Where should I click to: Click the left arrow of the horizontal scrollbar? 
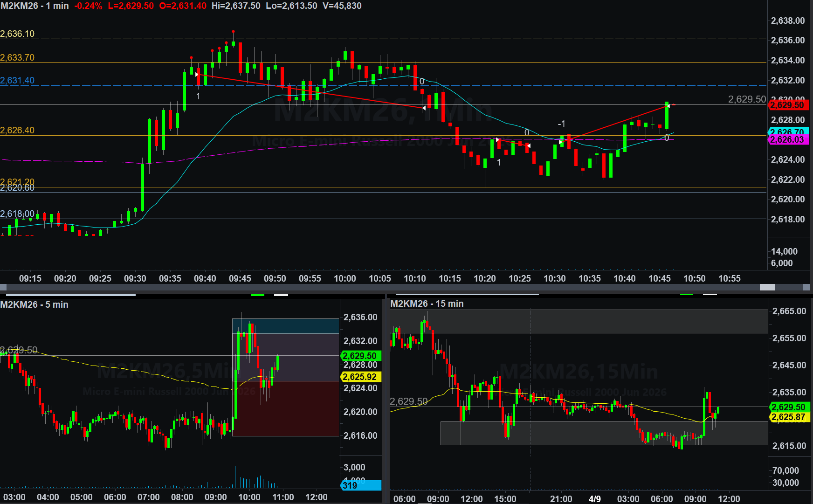coord(3,287)
